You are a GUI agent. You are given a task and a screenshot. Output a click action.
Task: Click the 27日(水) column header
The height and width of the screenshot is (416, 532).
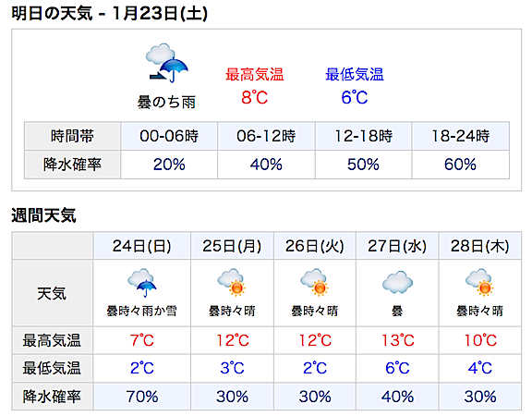tap(397, 246)
